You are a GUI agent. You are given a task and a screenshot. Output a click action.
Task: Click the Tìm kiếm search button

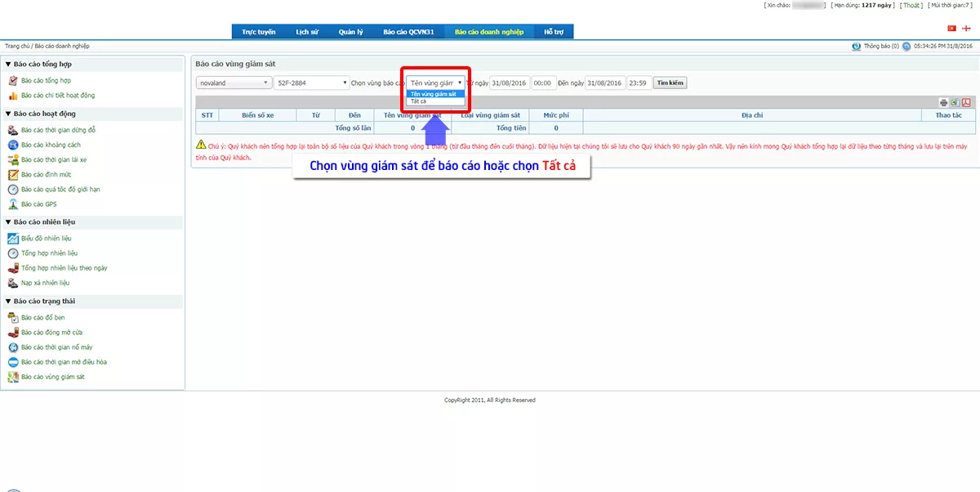pyautogui.click(x=670, y=83)
